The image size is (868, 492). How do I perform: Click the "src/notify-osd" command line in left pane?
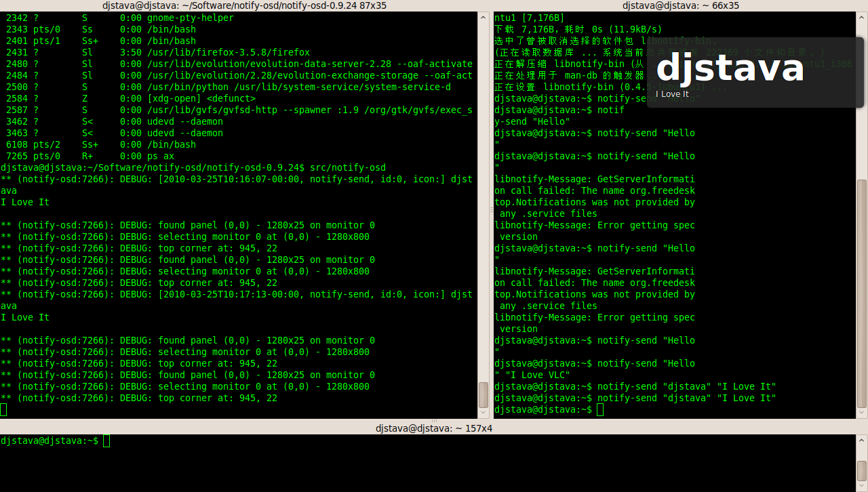click(193, 167)
